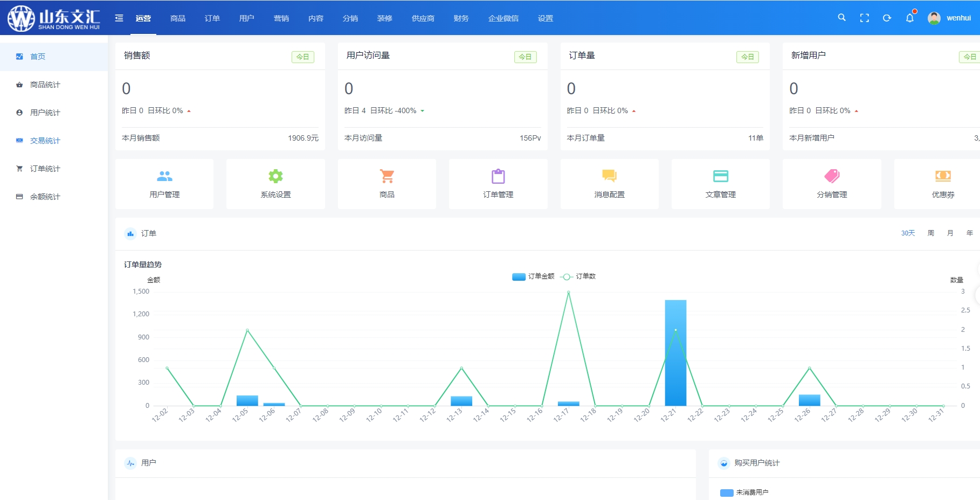The width and height of the screenshot is (980, 500).
Task: Open 文章管理 shortcut card
Action: (721, 184)
